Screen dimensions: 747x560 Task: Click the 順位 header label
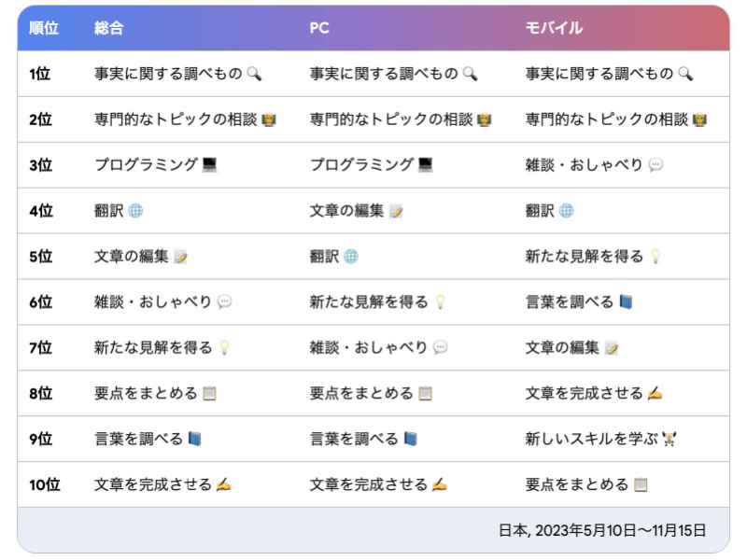click(x=44, y=28)
